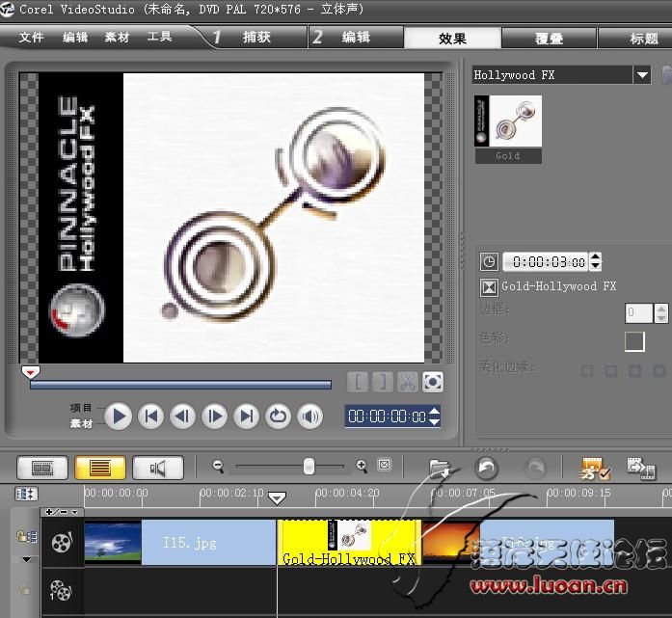This screenshot has width=672, height=618.
Task: Increase the preview timecode with up arrow
Action: click(434, 412)
